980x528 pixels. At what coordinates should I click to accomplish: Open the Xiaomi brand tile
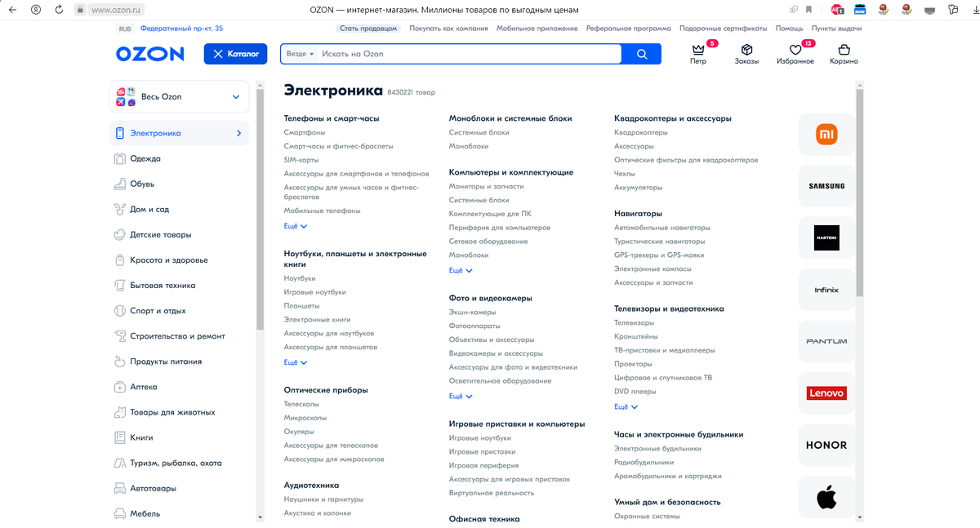[x=826, y=134]
